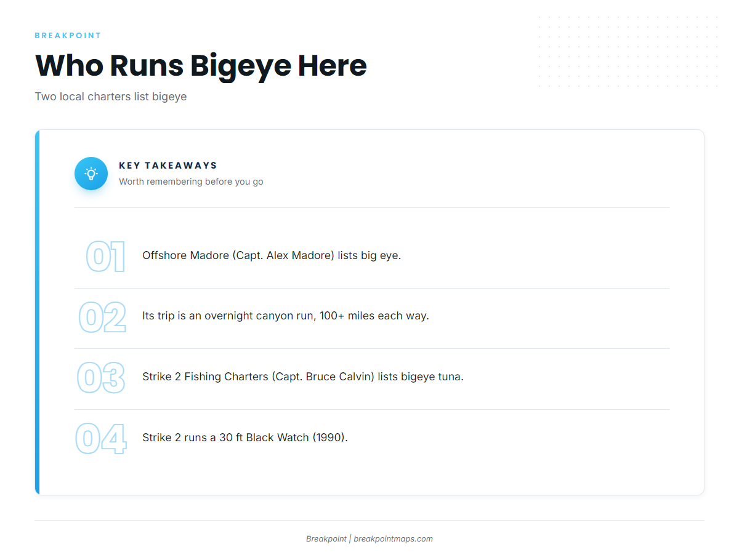Select the Strike 2 Fishing Charters takeaway
Screen dimensions: 739x560
(x=303, y=377)
